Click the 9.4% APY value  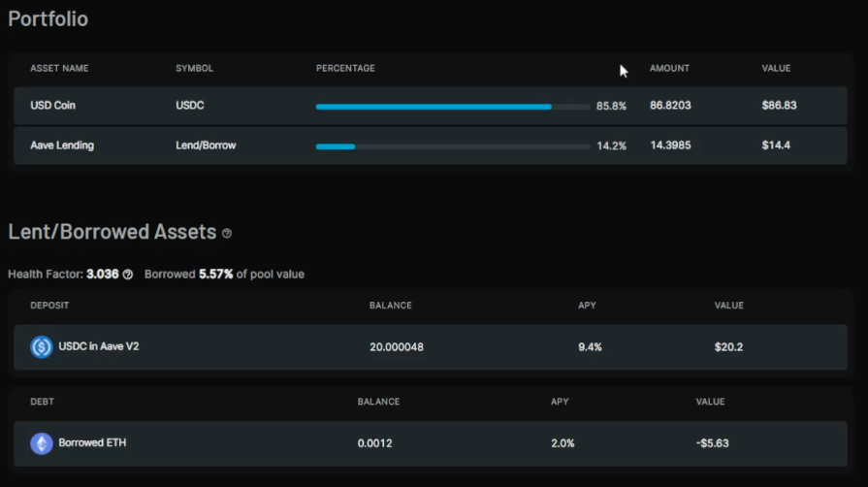pyautogui.click(x=590, y=347)
